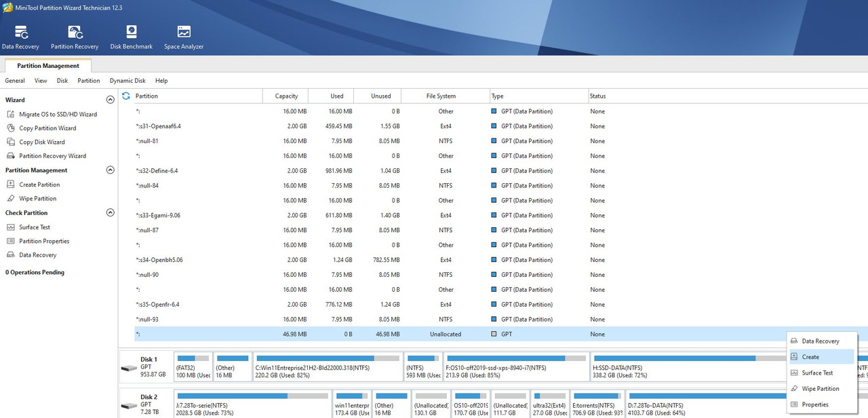Screen dimensions: 868x418
Task: Click Migrate OS to SSD/HD Wizard icon
Action: 11,114
